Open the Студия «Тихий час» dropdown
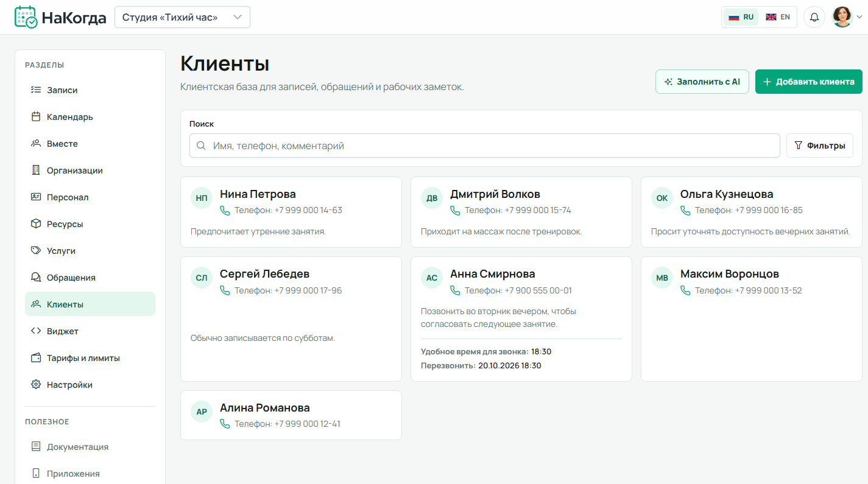The height and width of the screenshot is (484, 868). tap(182, 17)
